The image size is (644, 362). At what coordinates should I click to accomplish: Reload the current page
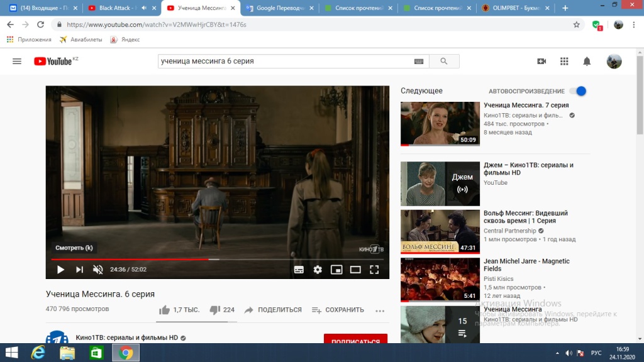[40, 25]
